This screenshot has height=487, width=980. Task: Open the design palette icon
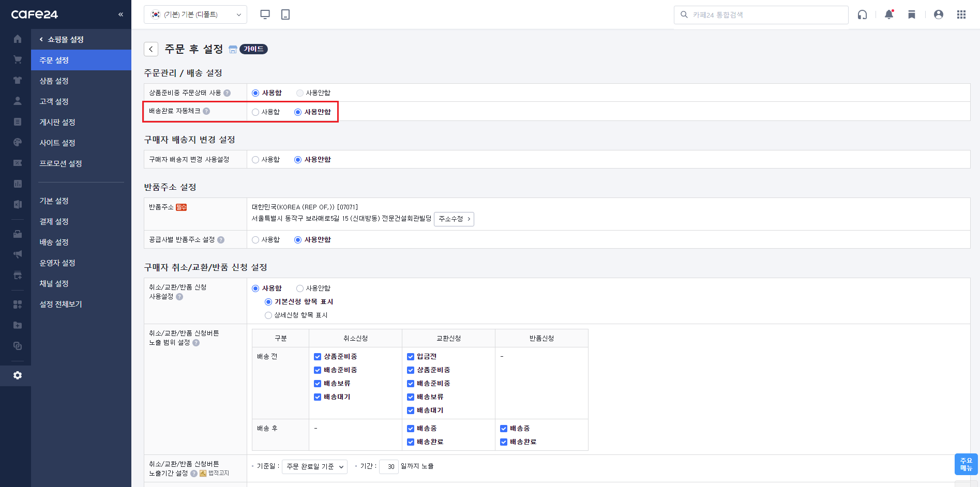(18, 142)
